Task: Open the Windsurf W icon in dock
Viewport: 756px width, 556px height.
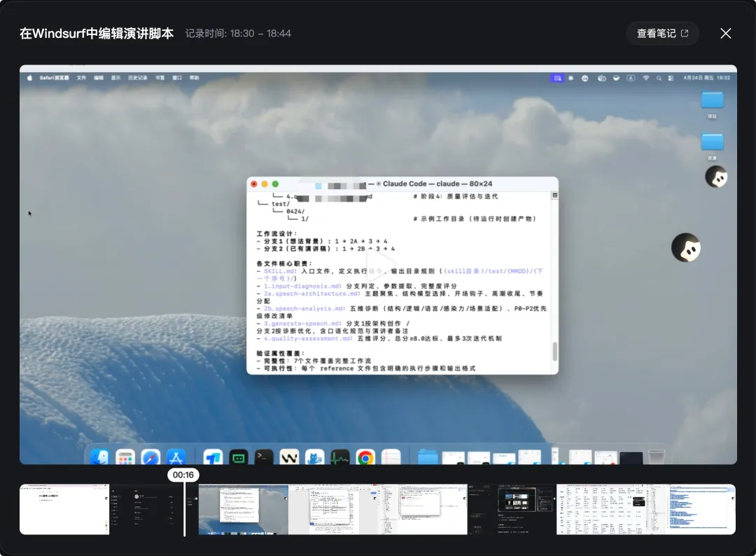Action: (289, 457)
